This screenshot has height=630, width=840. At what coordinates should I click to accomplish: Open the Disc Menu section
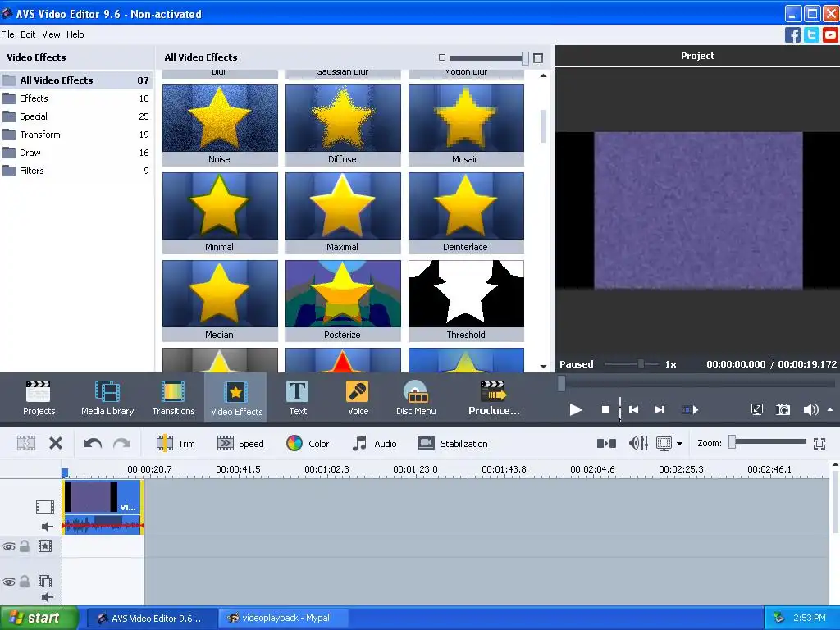(x=416, y=398)
